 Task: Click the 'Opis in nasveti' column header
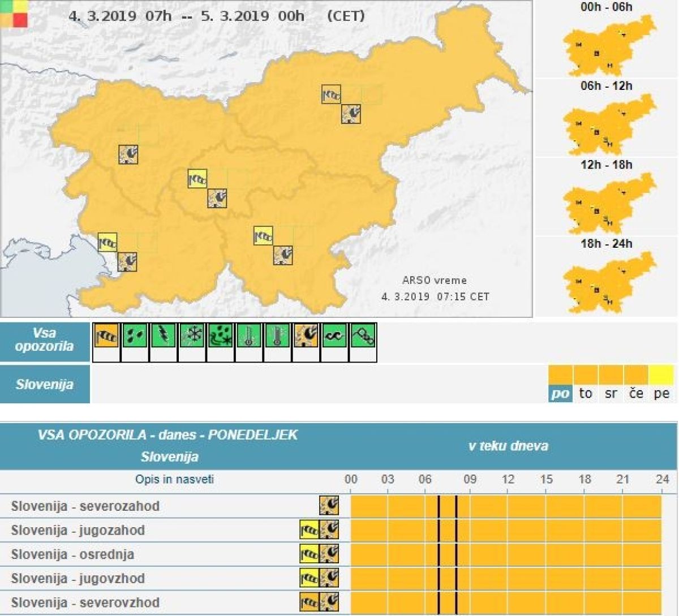[x=174, y=480]
